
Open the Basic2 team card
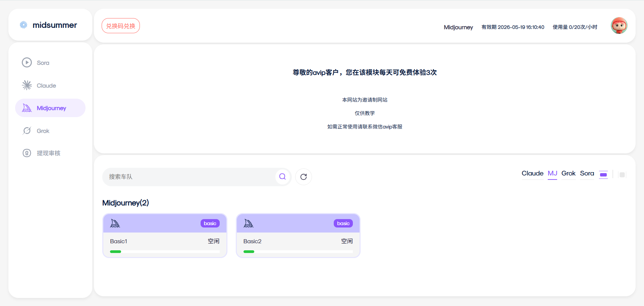point(298,236)
